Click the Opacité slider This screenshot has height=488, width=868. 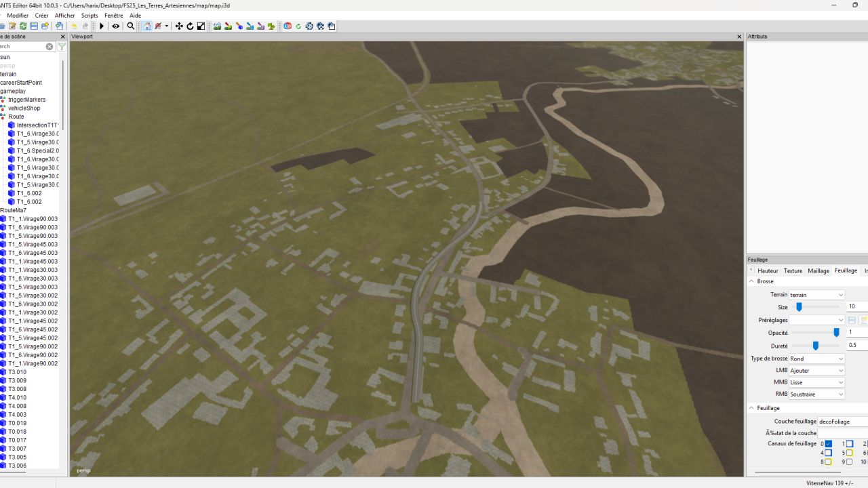click(x=816, y=333)
